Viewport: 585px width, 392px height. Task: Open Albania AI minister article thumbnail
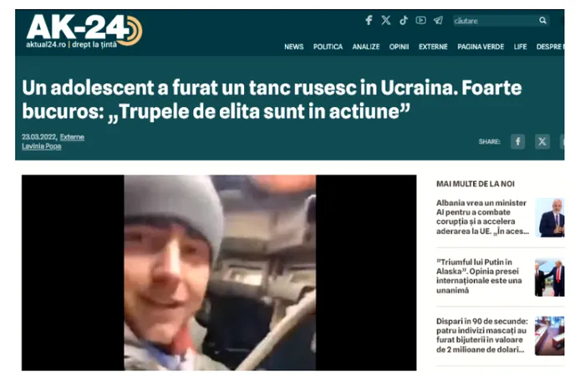click(550, 218)
